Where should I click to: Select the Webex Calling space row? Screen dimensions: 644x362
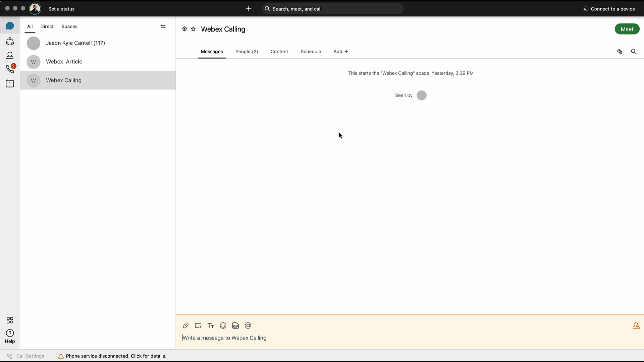(x=98, y=80)
